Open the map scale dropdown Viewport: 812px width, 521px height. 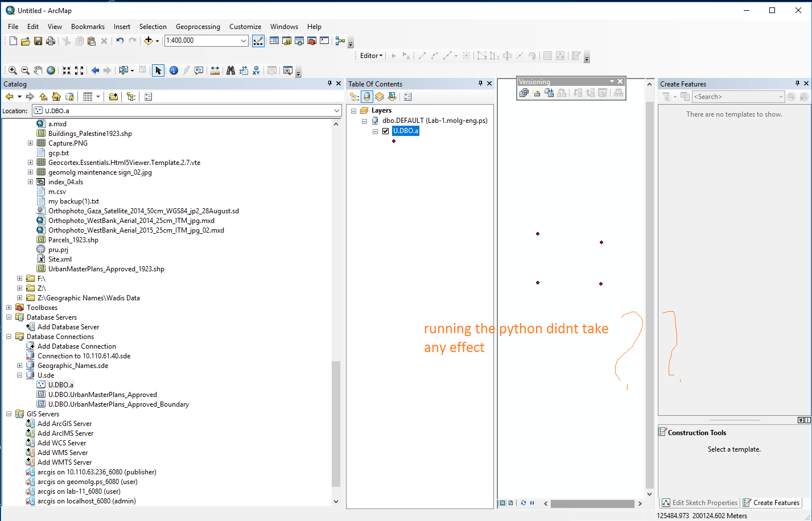click(244, 40)
